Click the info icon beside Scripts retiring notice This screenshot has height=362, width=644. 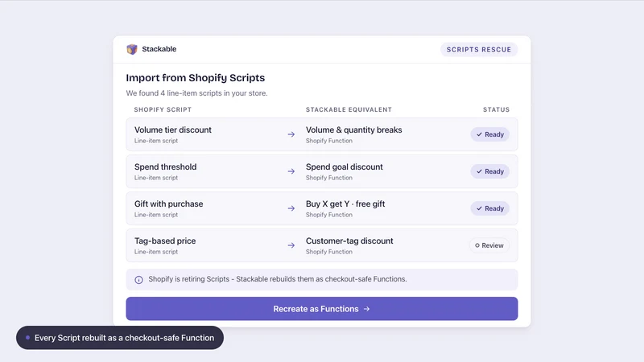tap(138, 279)
